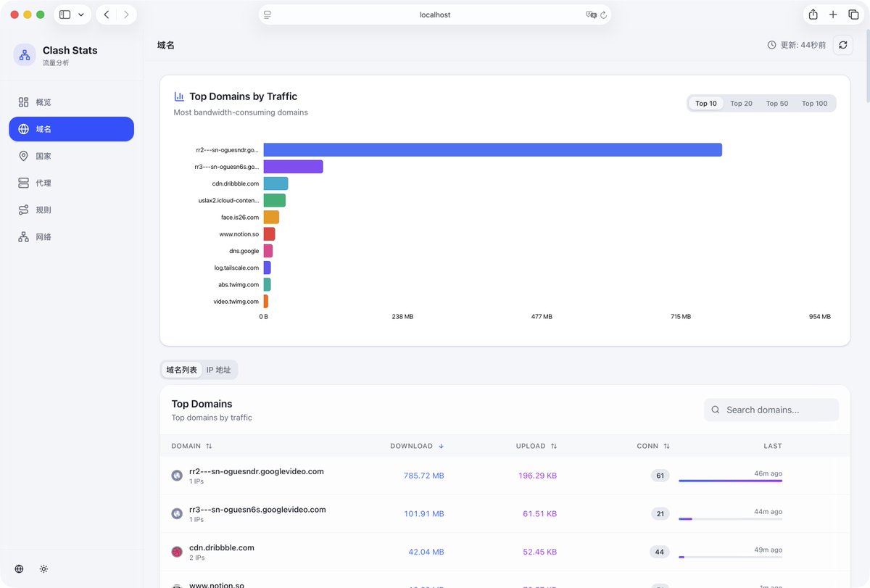Screen dimensions: 870x588
Task: Click the rr2---sn-oguesndr.googlevideo.com domain name
Action: coord(257,471)
